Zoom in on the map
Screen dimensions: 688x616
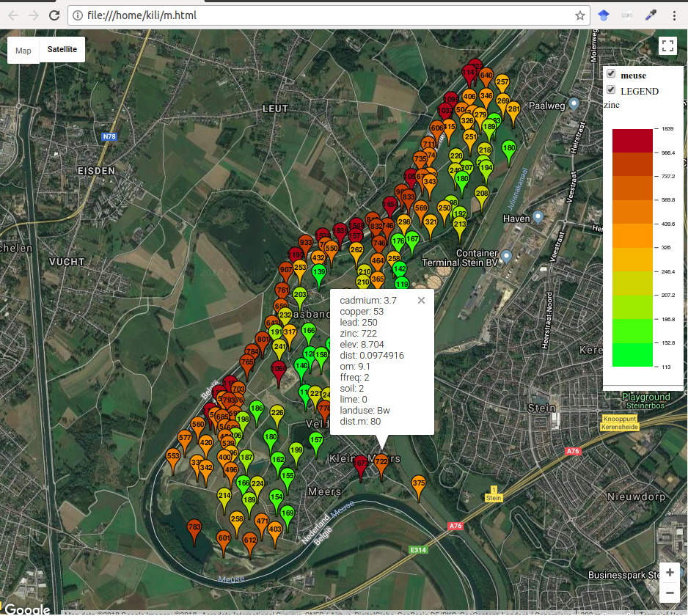tap(669, 573)
